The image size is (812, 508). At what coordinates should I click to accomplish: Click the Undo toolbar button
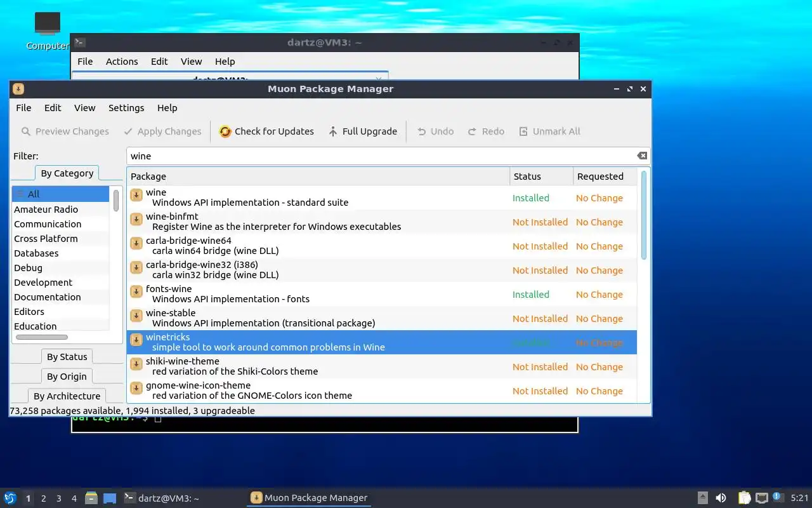(x=435, y=131)
